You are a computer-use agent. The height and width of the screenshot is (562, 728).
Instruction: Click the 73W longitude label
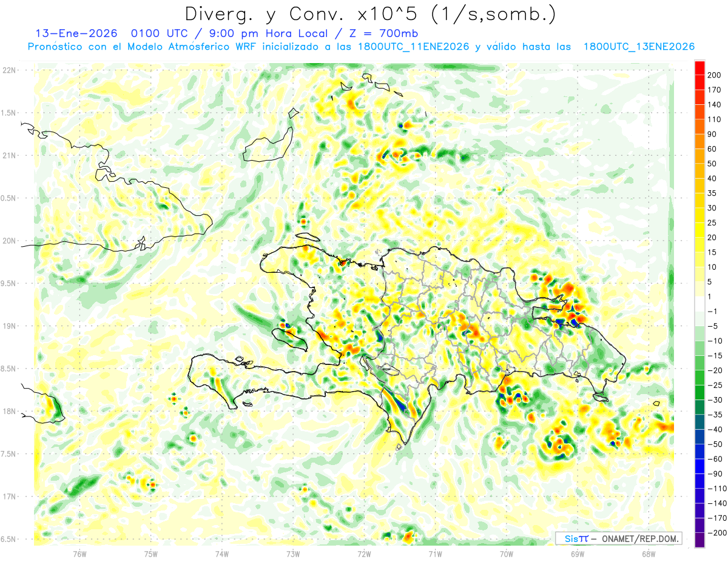(x=292, y=554)
